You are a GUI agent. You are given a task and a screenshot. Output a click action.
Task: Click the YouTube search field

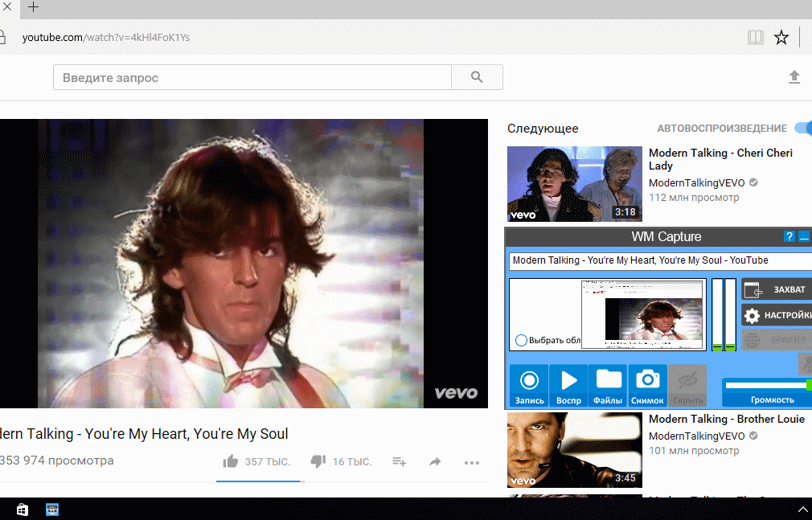point(252,78)
